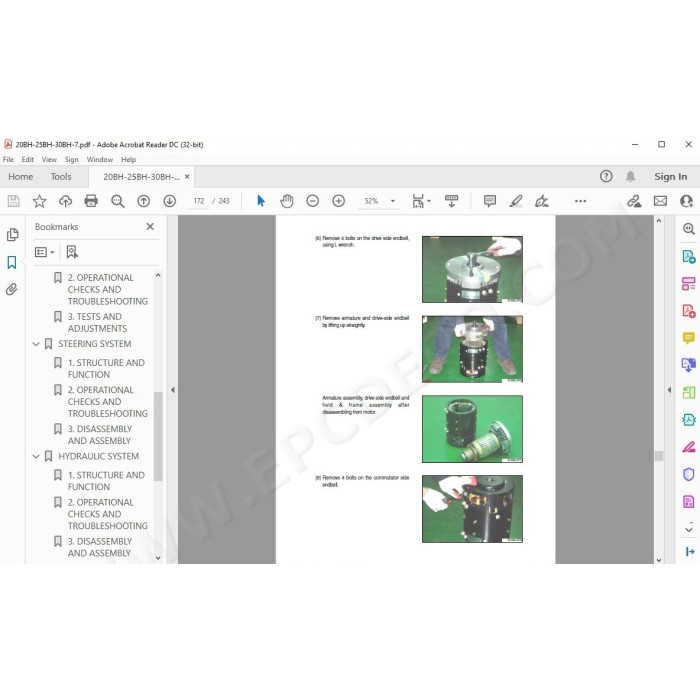
Task: Add document to starred files
Action: [x=39, y=201]
